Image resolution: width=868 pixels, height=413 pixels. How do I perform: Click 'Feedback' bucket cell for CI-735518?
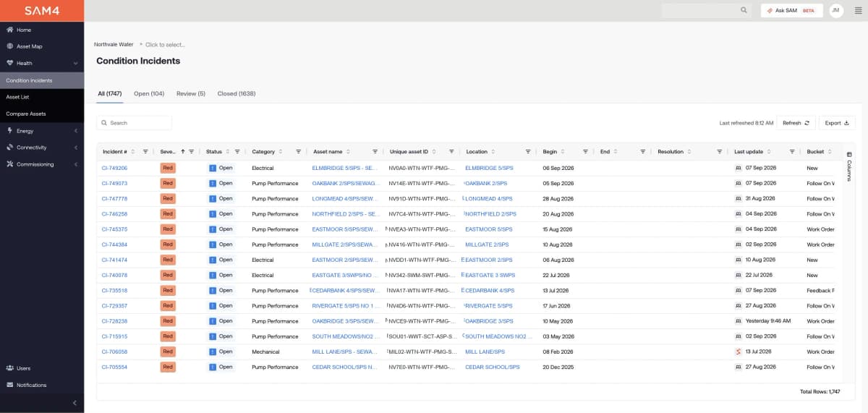point(821,291)
